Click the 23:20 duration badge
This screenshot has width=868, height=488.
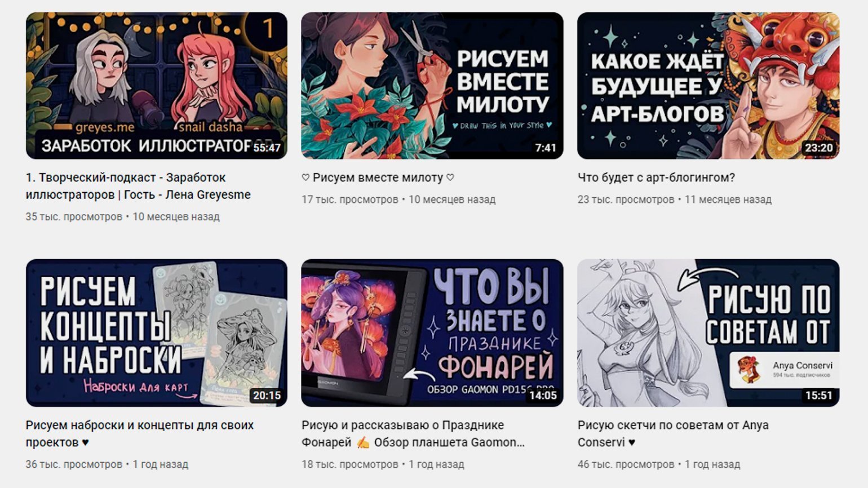tap(818, 148)
